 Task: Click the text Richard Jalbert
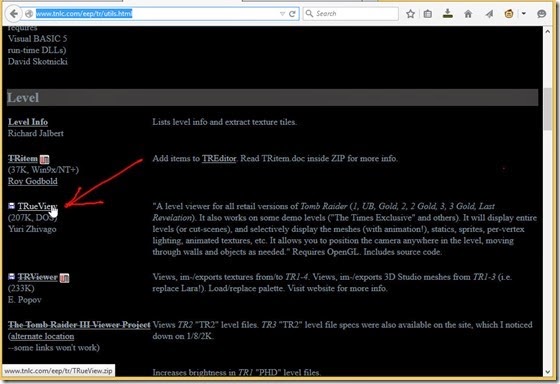[x=36, y=133]
